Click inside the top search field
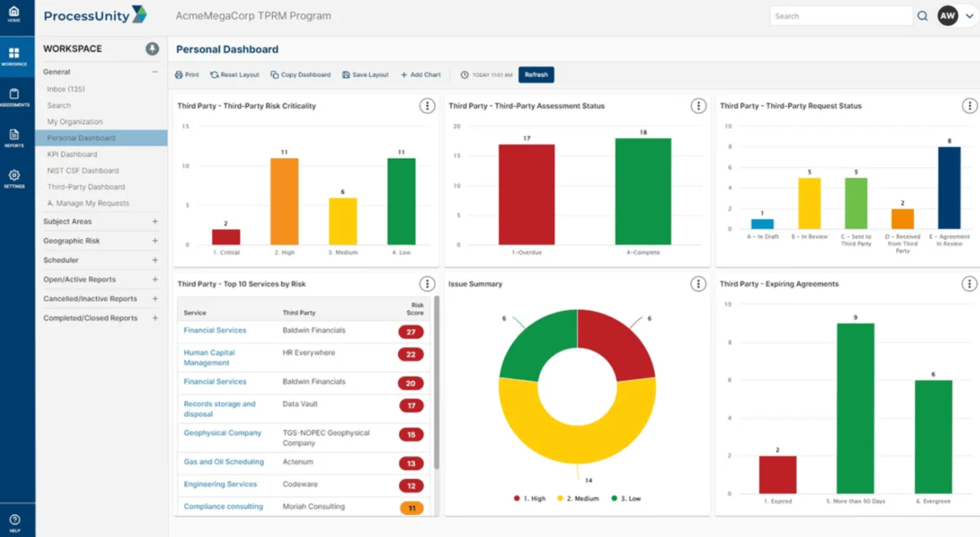 pos(840,15)
